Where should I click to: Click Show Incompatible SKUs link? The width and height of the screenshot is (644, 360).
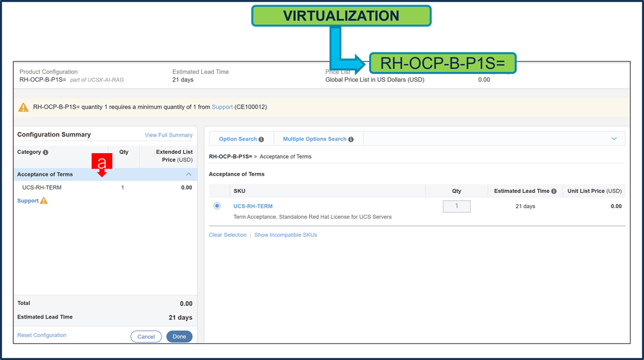pos(286,235)
